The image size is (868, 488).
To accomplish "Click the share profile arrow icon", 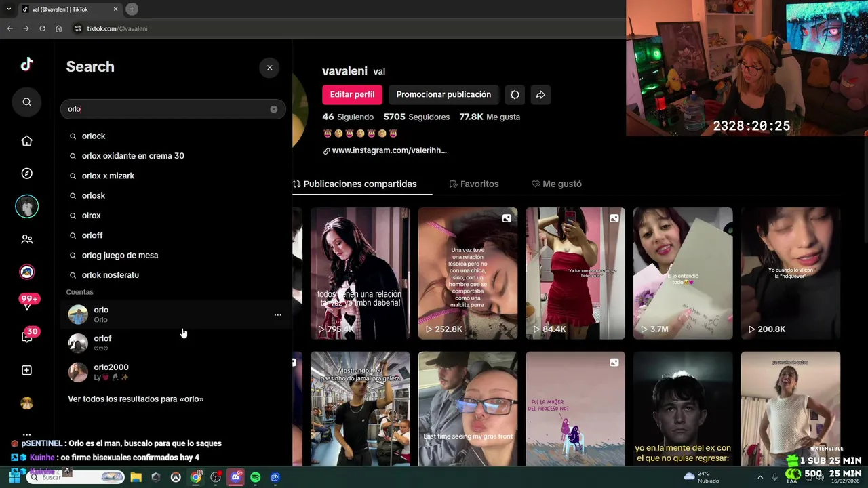I will point(540,95).
